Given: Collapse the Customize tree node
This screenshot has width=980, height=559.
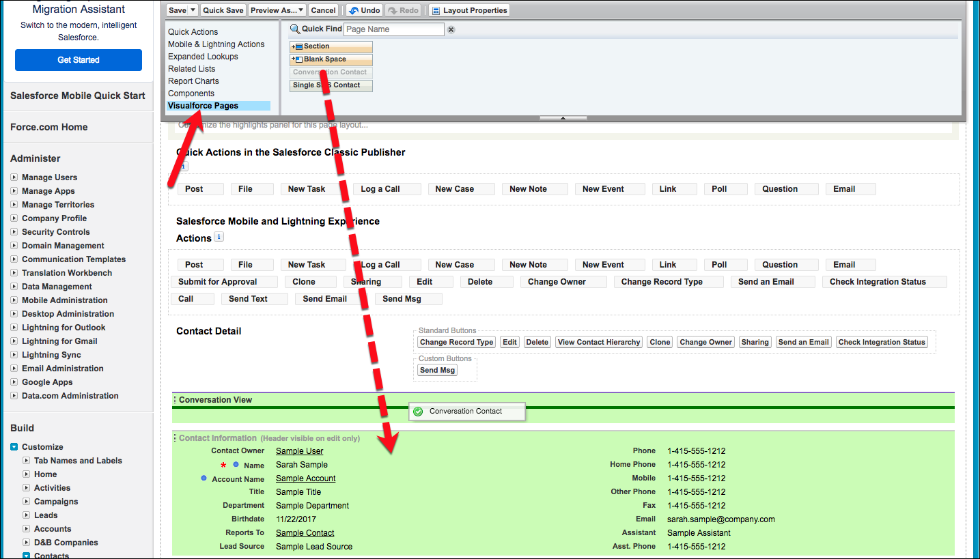Looking at the screenshot, I should [14, 447].
